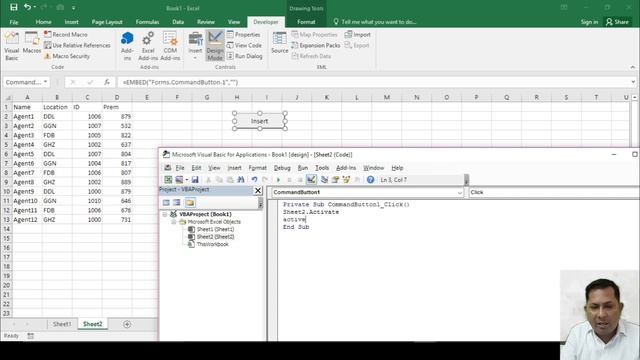Click the Share button
Viewport: 640px width, 360px height.
(618, 22)
